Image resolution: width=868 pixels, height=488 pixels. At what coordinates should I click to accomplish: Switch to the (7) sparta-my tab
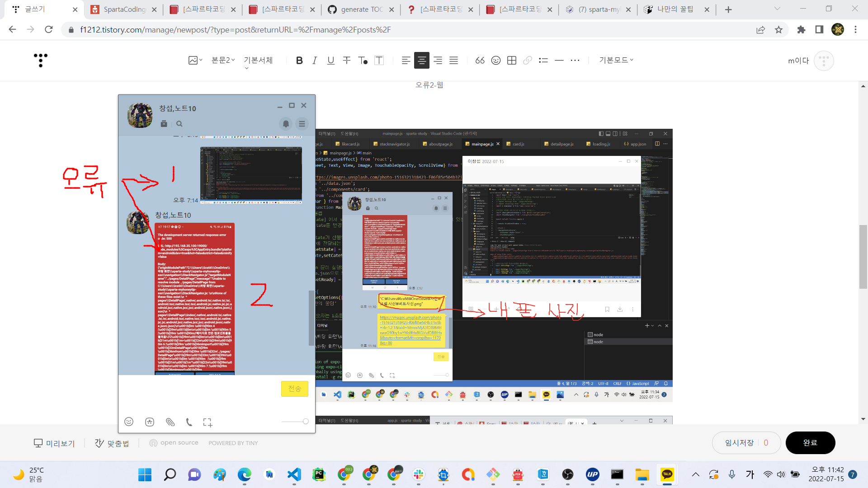(x=598, y=9)
